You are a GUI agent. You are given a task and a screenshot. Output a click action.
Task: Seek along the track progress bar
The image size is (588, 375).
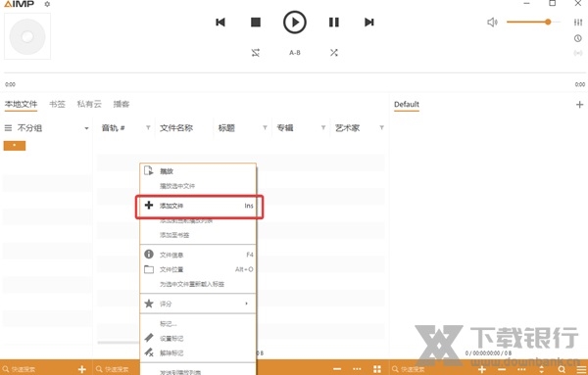pos(295,72)
